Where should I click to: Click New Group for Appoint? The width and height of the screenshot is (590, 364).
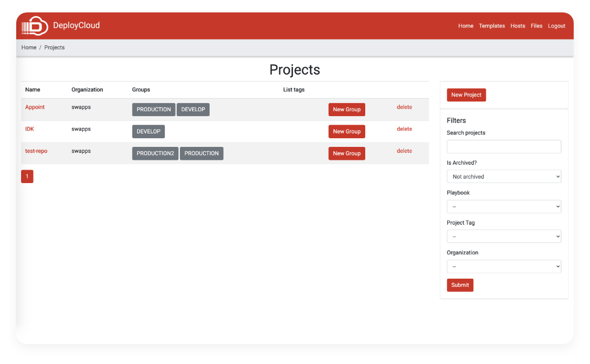click(x=346, y=110)
